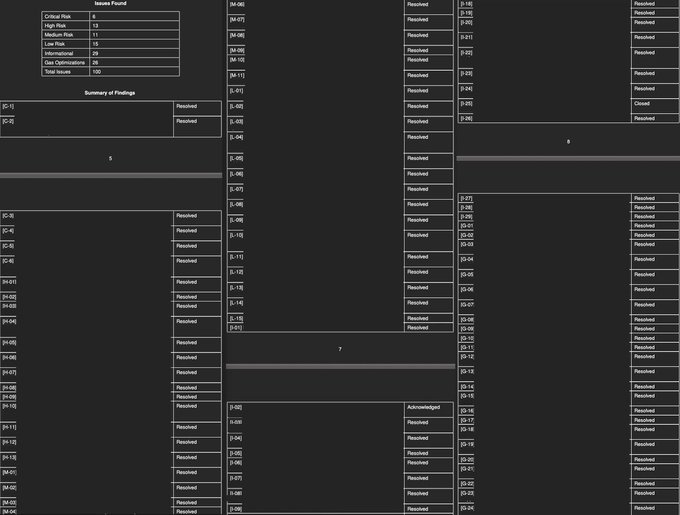680x515 pixels.
Task: Select the Acknowledged status for [I-02]
Action: click(423, 407)
